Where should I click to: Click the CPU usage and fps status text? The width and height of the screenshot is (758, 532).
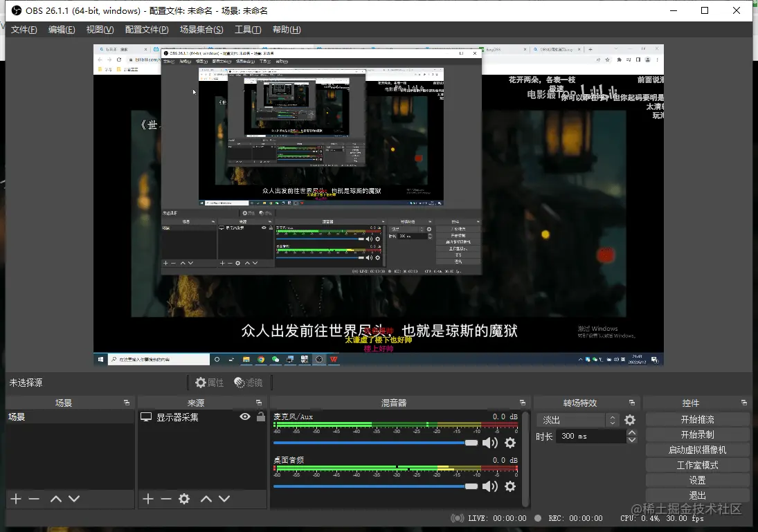pos(662,518)
